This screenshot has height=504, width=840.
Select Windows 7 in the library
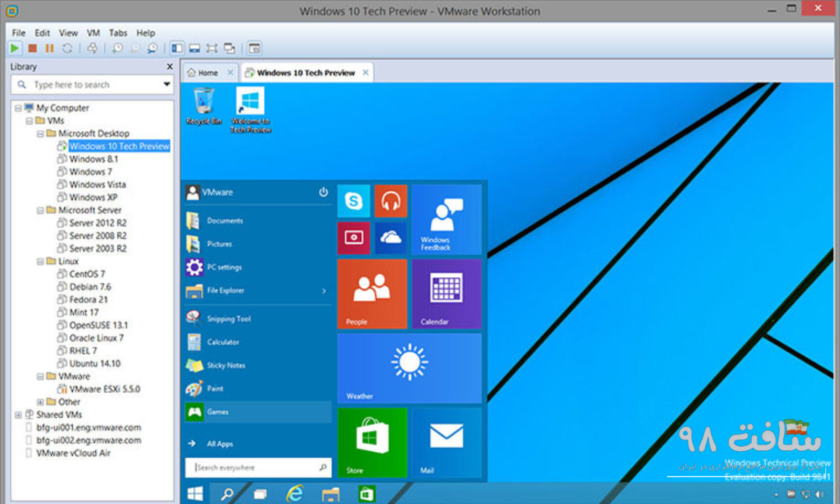90,171
